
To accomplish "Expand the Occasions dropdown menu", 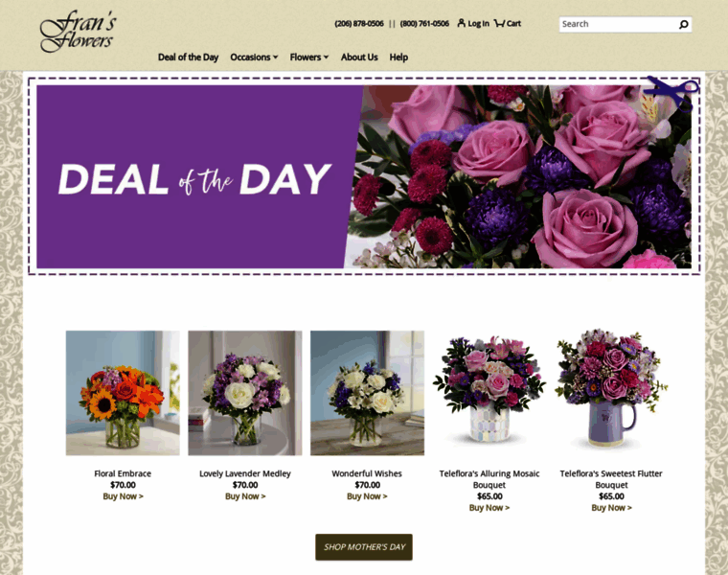I will pyautogui.click(x=254, y=57).
